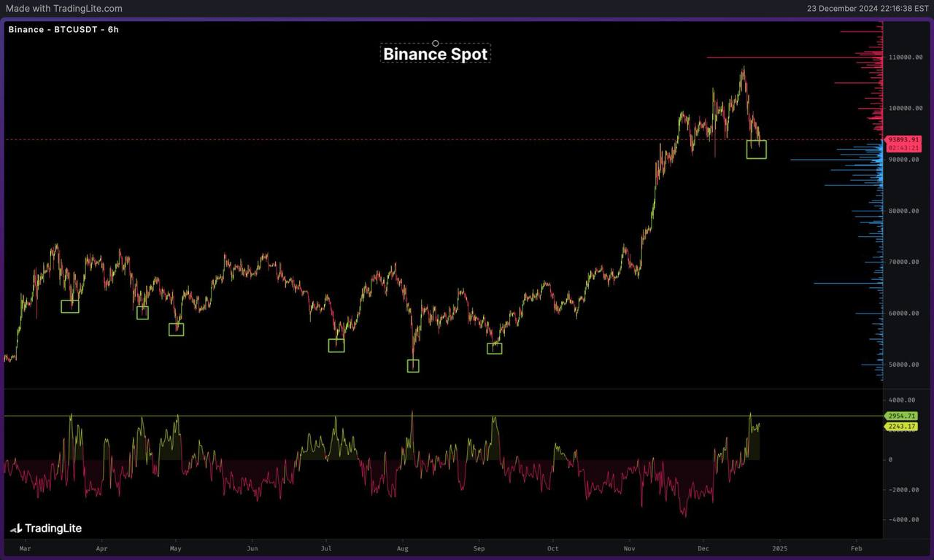This screenshot has height=560, width=934.
Task: Click the Sep label on the time axis
Action: point(479,548)
